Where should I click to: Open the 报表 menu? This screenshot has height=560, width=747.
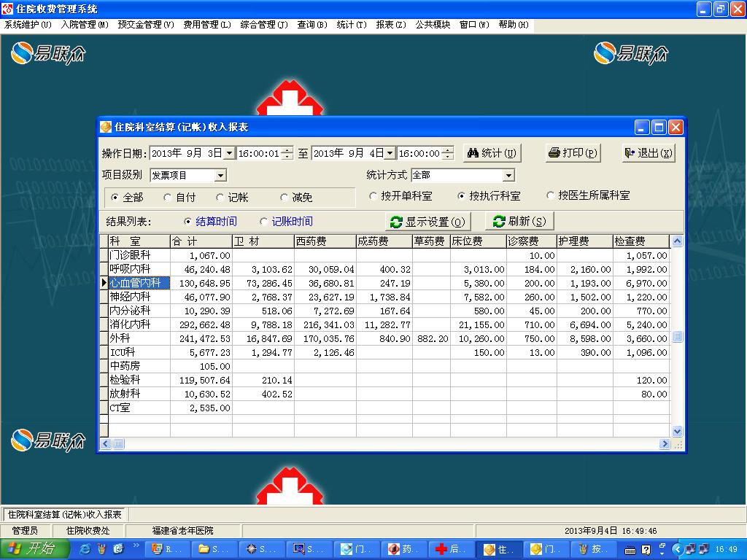coord(391,25)
